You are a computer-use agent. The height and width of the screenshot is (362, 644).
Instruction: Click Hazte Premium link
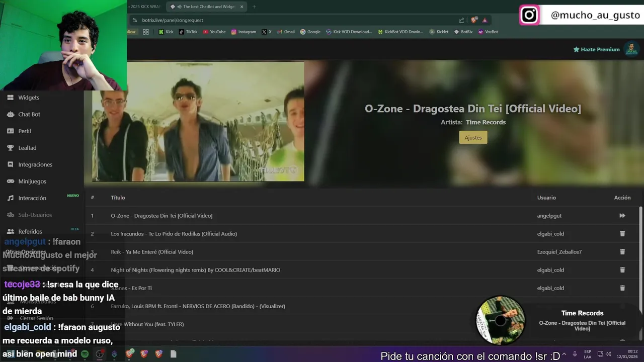(x=596, y=49)
